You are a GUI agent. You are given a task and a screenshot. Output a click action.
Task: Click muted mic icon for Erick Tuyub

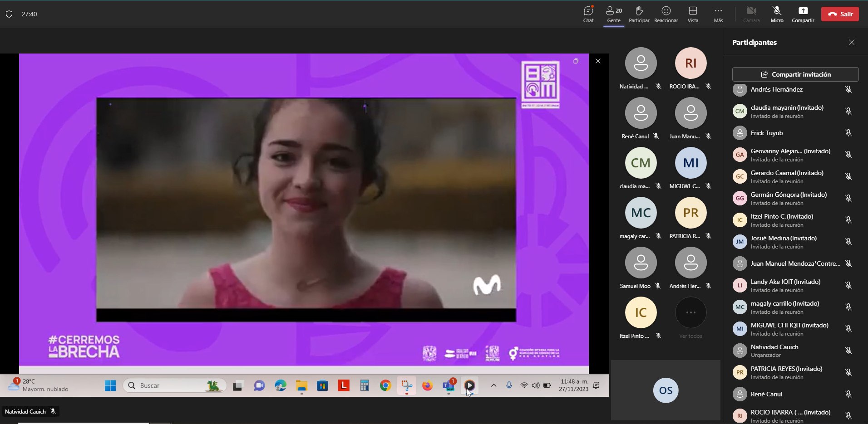click(848, 133)
